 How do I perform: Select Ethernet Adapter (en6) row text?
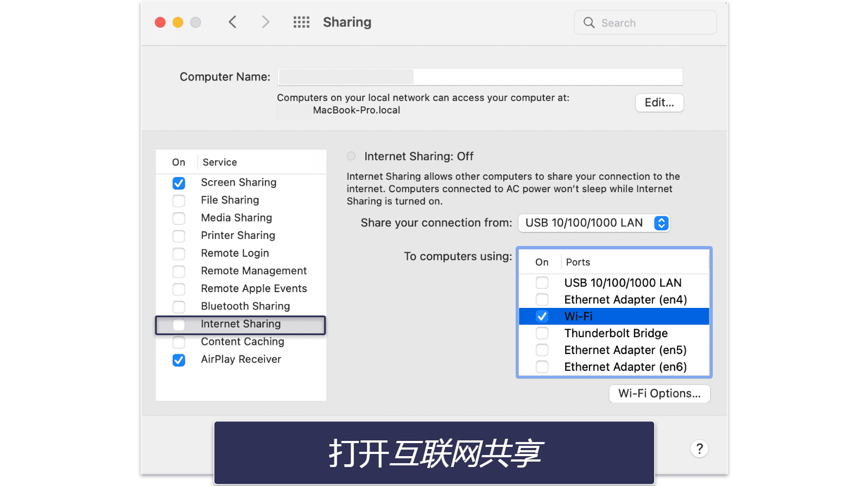click(x=625, y=367)
